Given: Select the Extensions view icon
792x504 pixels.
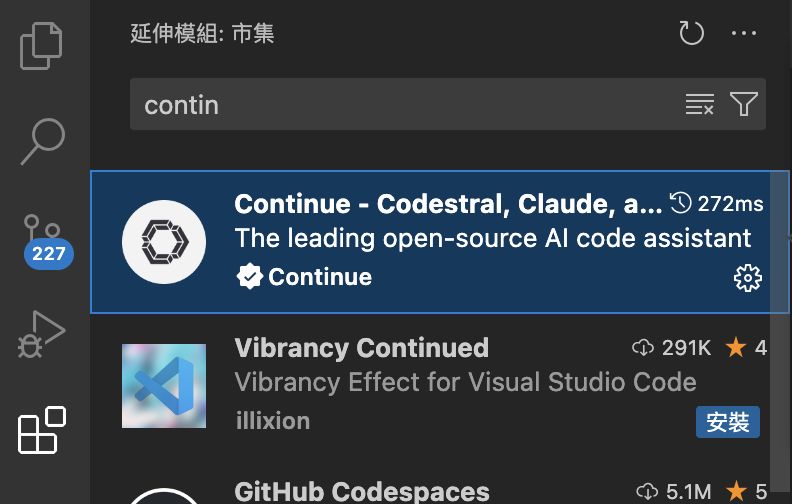Looking at the screenshot, I should (42, 431).
